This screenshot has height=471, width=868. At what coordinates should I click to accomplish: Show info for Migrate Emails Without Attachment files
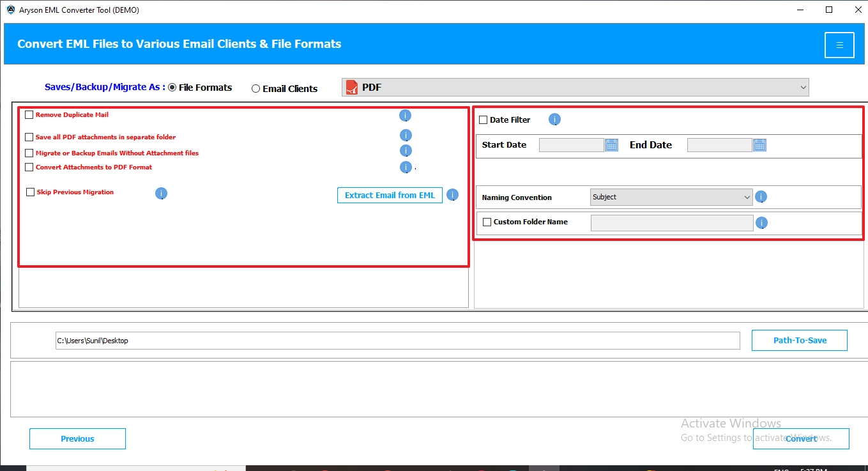pos(406,151)
